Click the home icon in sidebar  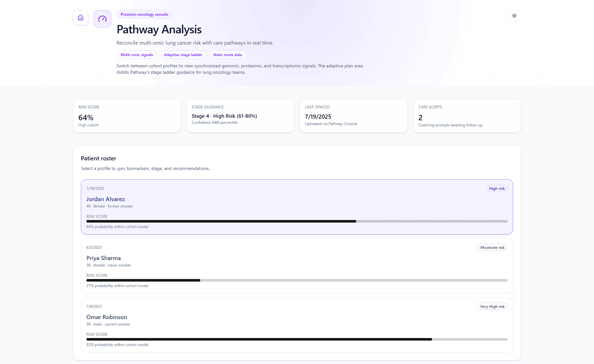pyautogui.click(x=80, y=18)
